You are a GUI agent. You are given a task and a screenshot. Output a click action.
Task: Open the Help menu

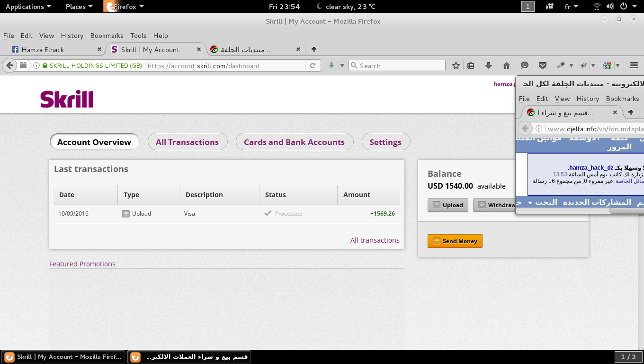tap(161, 36)
